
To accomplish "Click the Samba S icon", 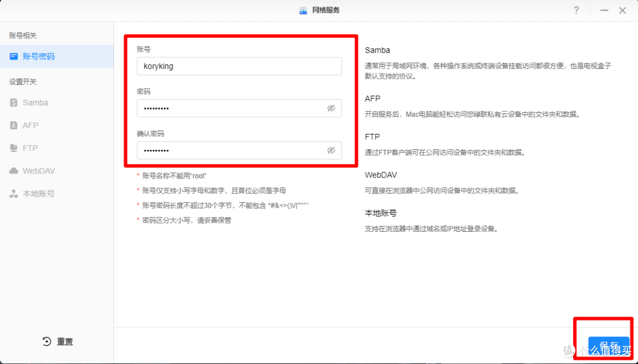I will pos(14,103).
